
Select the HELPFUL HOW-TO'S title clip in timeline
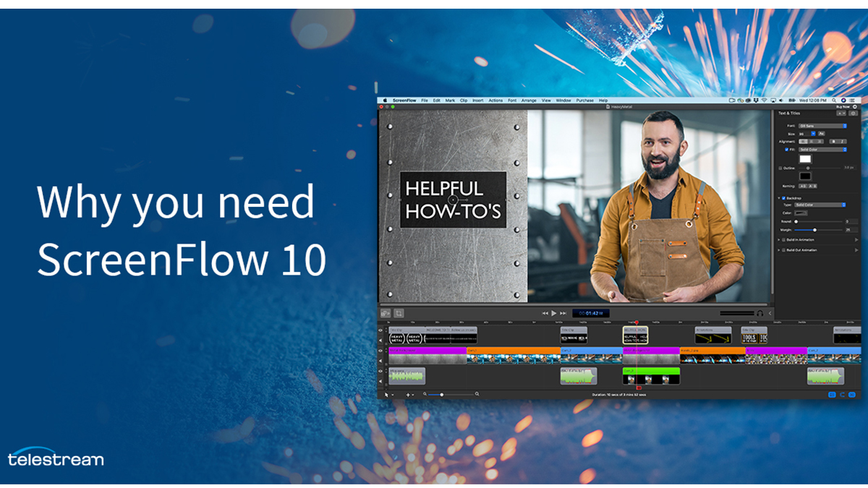tap(635, 335)
